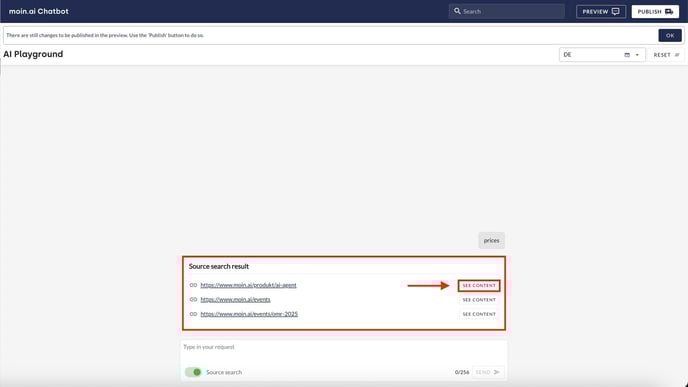Click the reset icon next to RESET
The width and height of the screenshot is (688, 387).
[677, 55]
